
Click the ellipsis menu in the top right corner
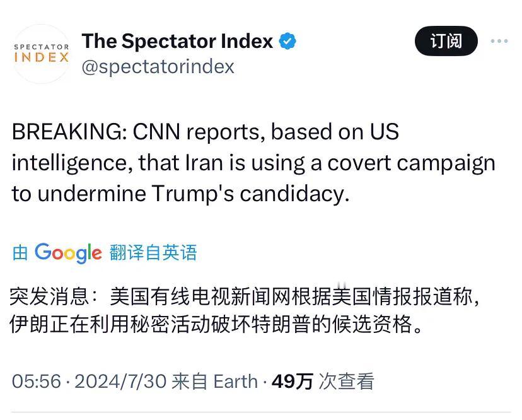(500, 41)
